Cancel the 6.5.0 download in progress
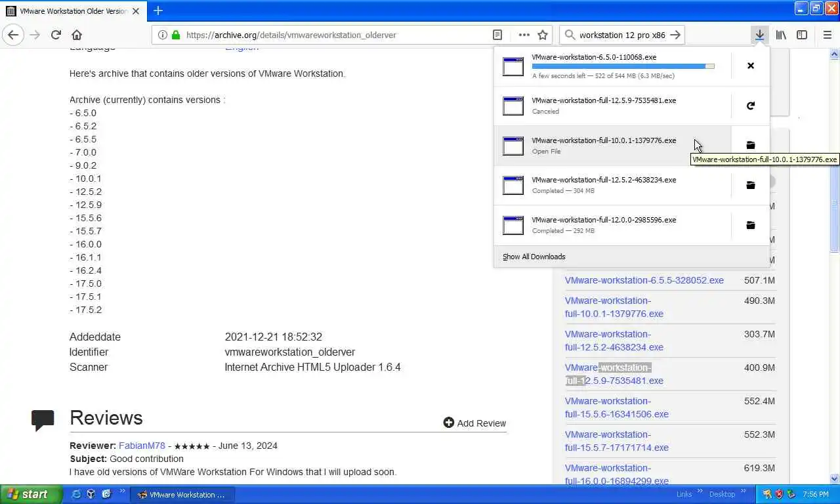The image size is (840, 504). [751, 66]
